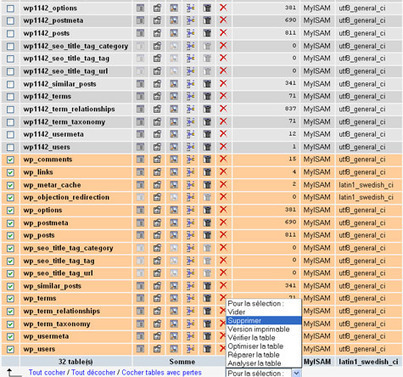Screen dimensions: 403x377
Task: Check the wp1142_options checkbox
Action: pyautogui.click(x=11, y=8)
